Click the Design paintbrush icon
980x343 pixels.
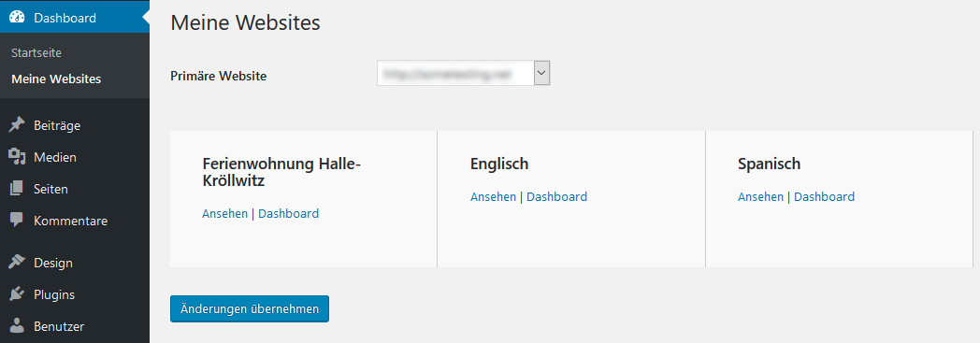coord(18,263)
